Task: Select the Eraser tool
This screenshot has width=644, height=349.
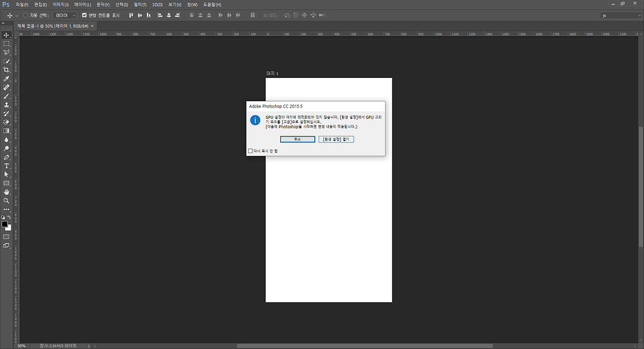Action: (x=6, y=122)
